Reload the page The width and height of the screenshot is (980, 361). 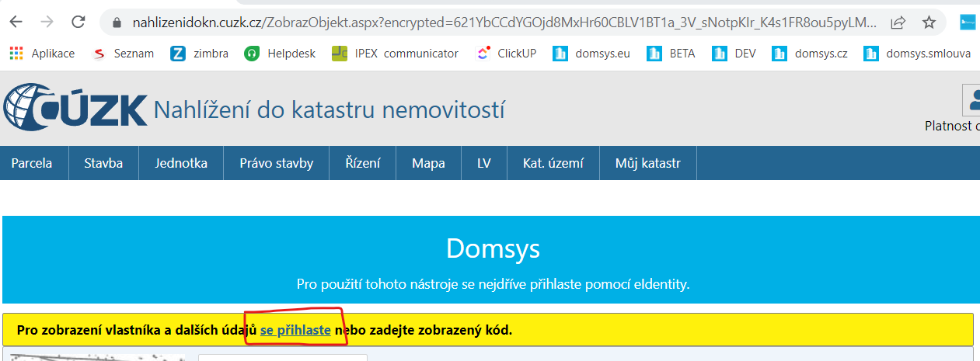point(79,22)
